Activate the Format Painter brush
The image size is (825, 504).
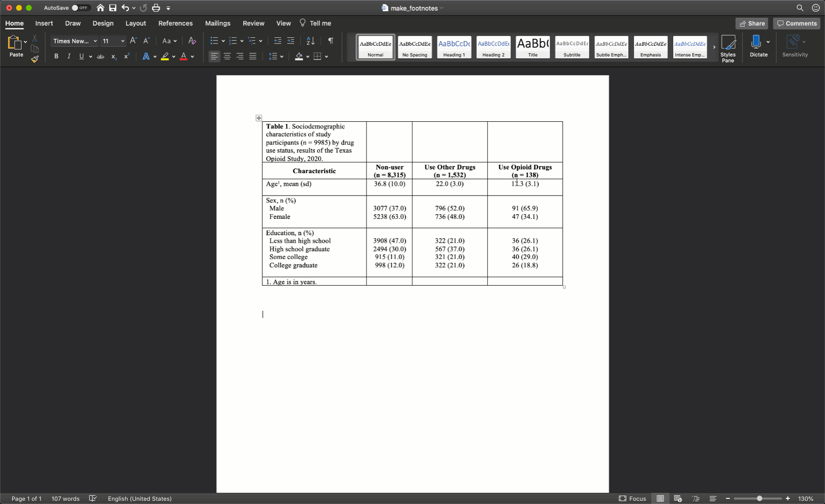tap(35, 59)
